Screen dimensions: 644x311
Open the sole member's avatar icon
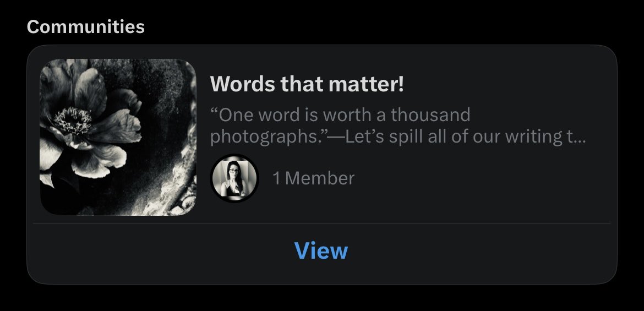coord(234,178)
